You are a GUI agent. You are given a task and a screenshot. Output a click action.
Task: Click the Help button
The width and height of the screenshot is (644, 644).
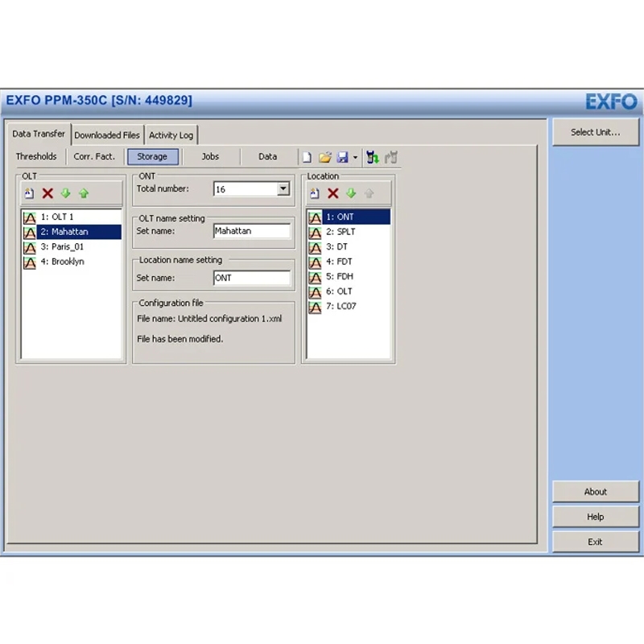[596, 517]
